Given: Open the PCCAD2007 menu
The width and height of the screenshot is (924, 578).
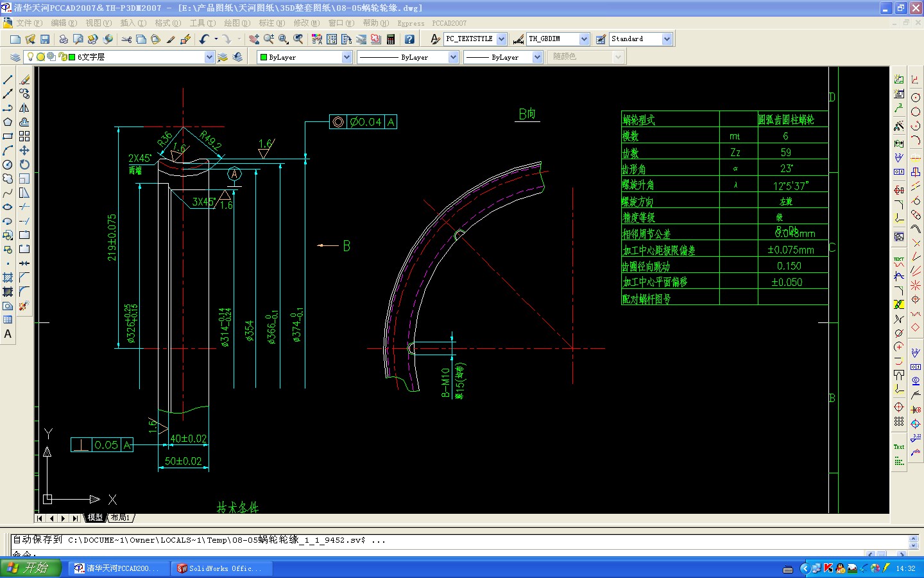Looking at the screenshot, I should [449, 23].
